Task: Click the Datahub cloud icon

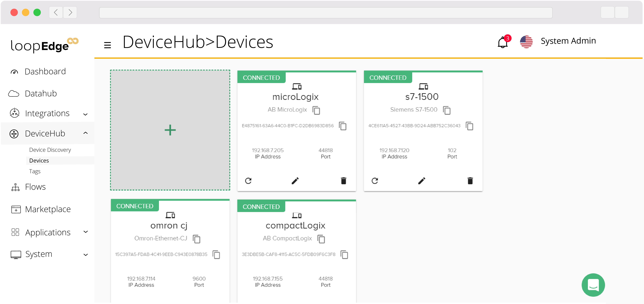Action: (14, 94)
